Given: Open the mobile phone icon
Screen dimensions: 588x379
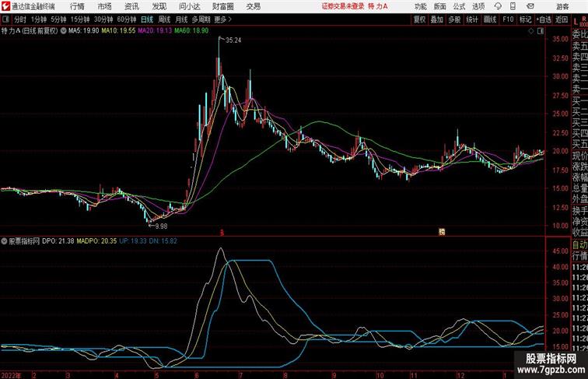Looking at the screenshot, I should [513, 6].
